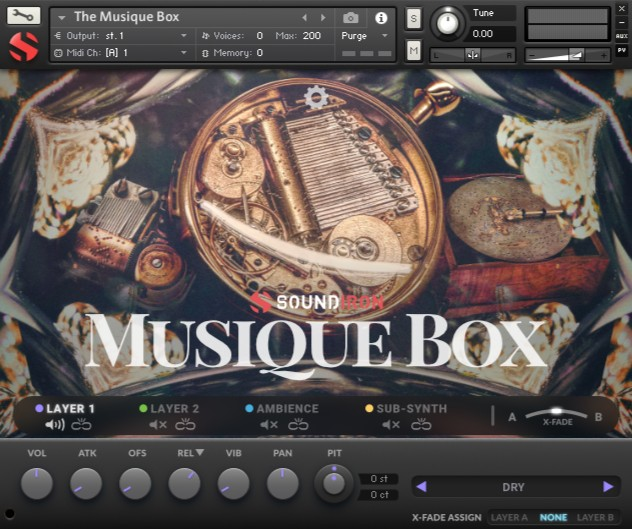Click the Soundiron logo in the header

[24, 47]
